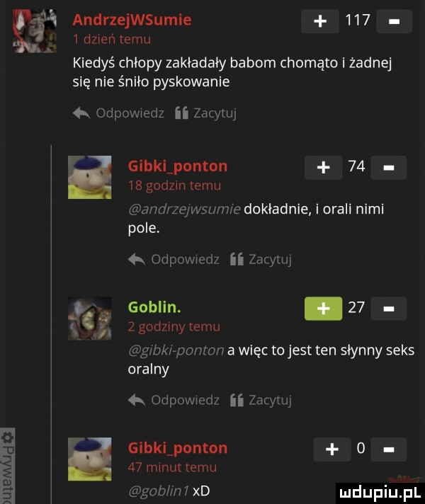This screenshot has width=425, height=504.
Task: Quote Gibki_ponton's pole comment via Zacytuj
Action: pos(261,259)
